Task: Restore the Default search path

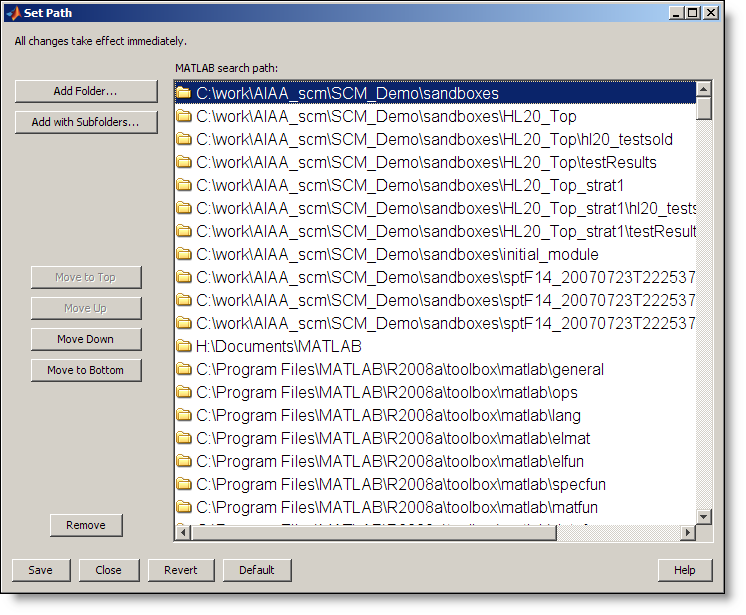Action: [257, 570]
